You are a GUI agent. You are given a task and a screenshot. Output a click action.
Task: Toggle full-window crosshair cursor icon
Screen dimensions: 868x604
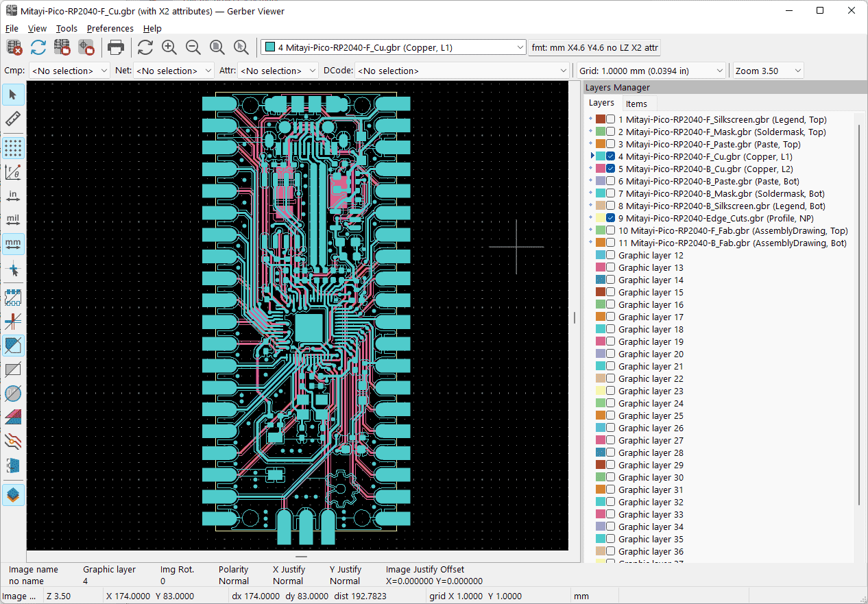pyautogui.click(x=13, y=269)
